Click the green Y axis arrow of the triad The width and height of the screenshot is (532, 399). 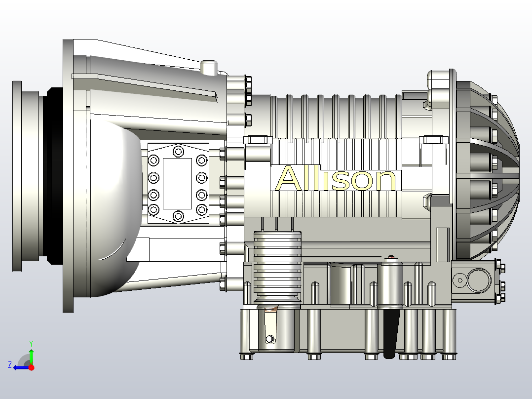click(31, 356)
